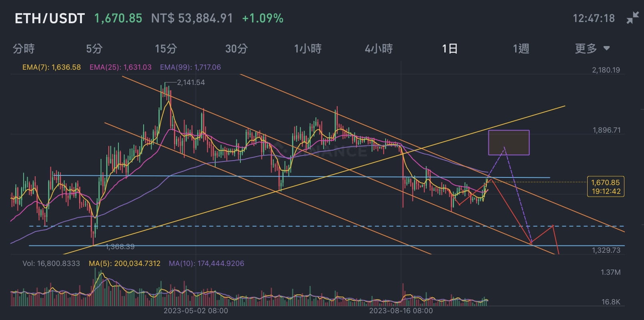Open the 更多 dropdown arrow
Screen dimensions: 644x320
pyautogui.click(x=606, y=48)
